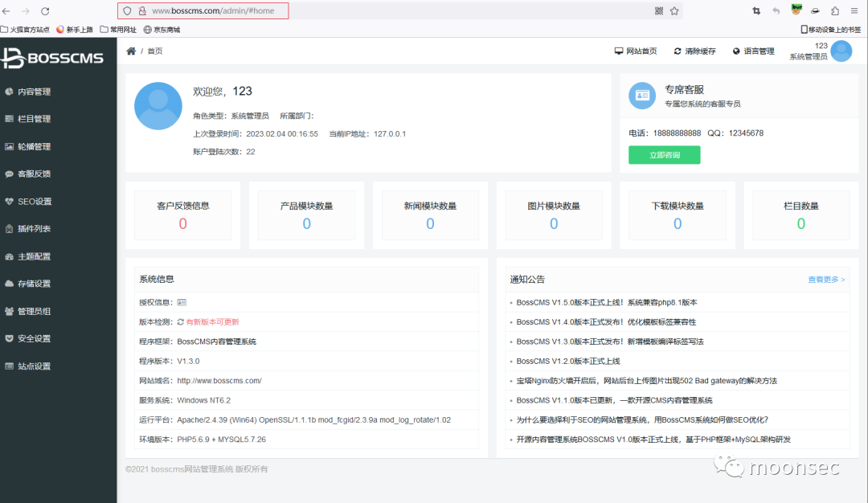Image resolution: width=868 pixels, height=503 pixels.
Task: Reload the page with the refresh button
Action: (x=45, y=11)
